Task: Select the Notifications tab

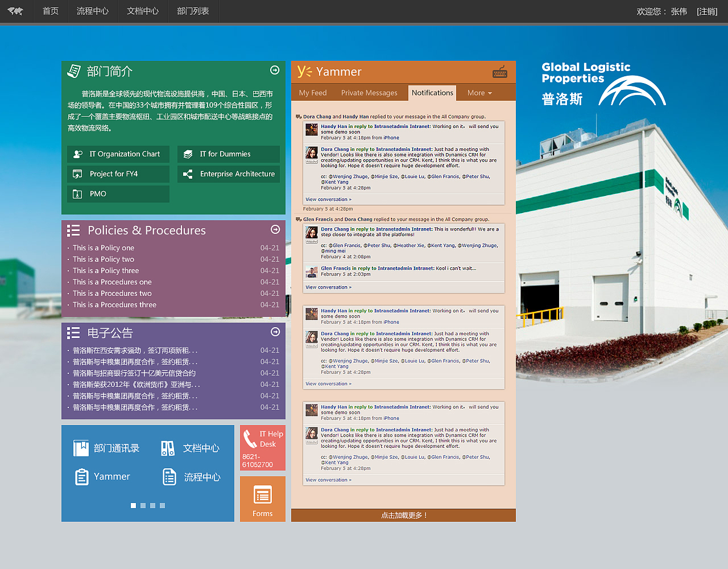Action: (432, 93)
